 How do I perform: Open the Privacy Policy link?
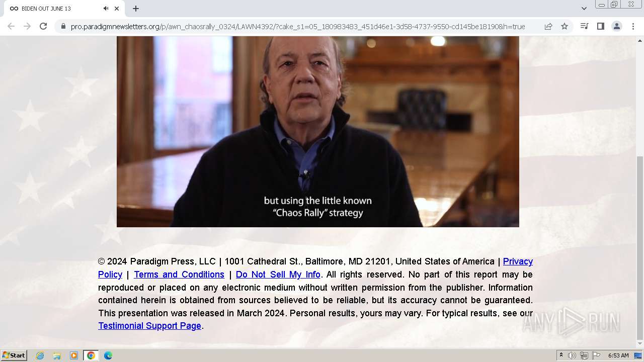click(x=518, y=261)
